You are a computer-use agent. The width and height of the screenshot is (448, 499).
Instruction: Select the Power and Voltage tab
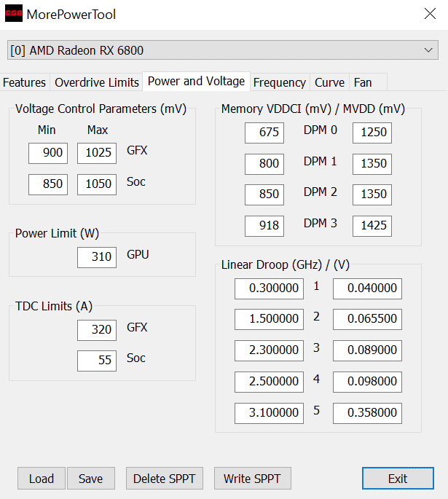[196, 82]
